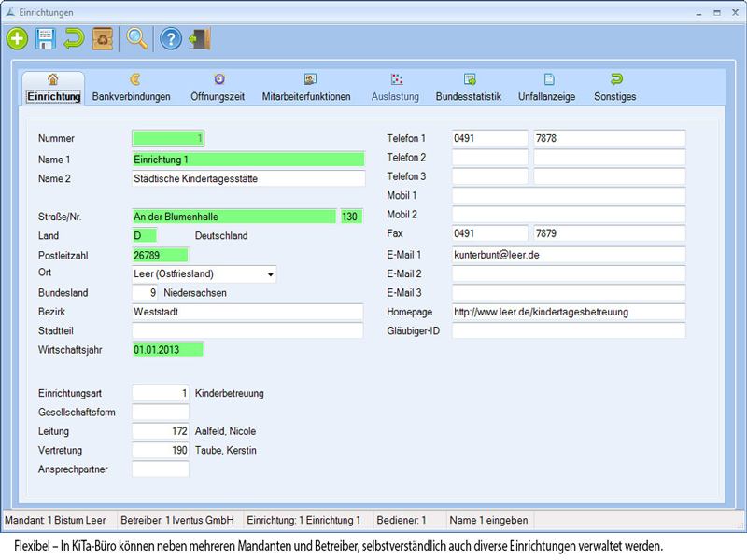The image size is (747, 560).
Task: Focus the Homepage URL field
Action: 569,312
